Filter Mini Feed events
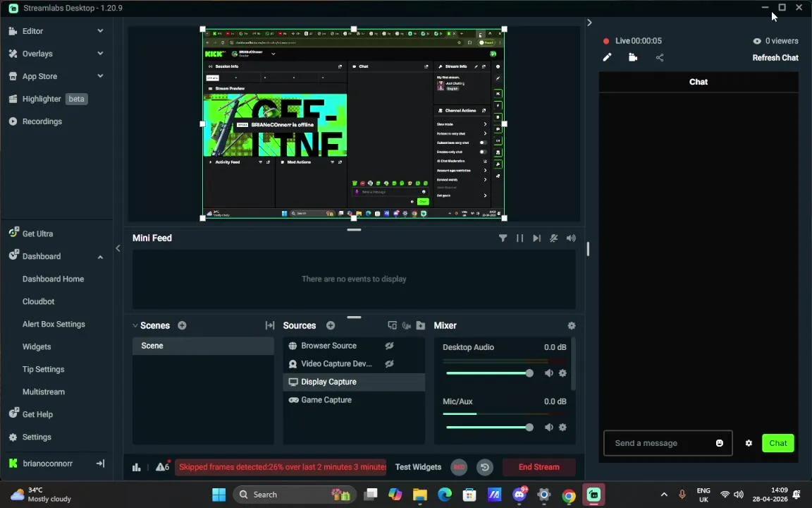812x508 pixels. (503, 238)
